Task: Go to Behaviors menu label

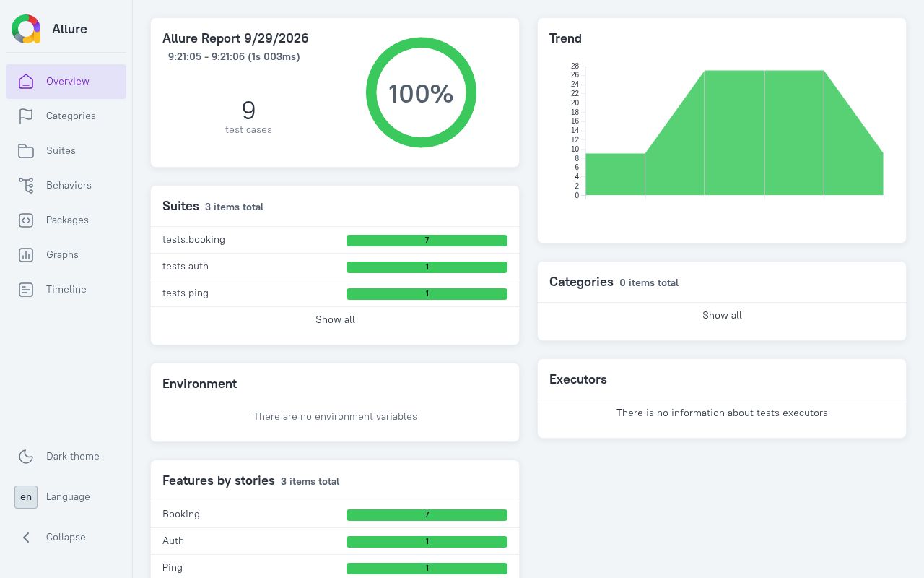Action: coord(69,185)
